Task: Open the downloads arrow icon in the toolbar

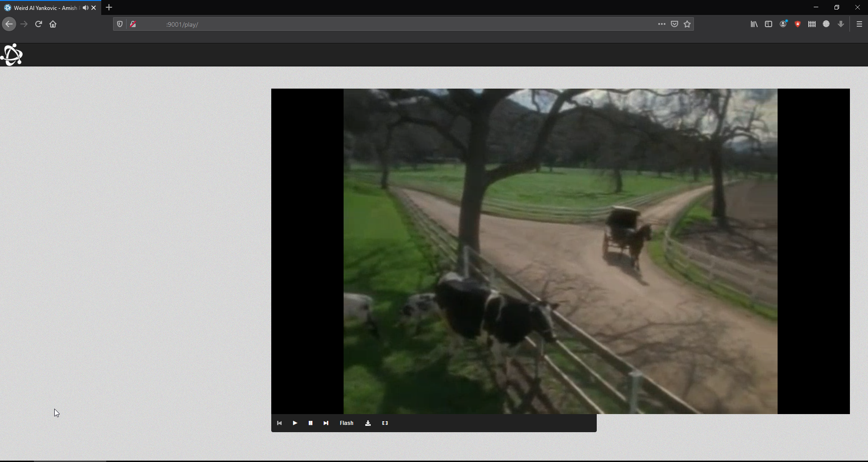Action: point(840,24)
